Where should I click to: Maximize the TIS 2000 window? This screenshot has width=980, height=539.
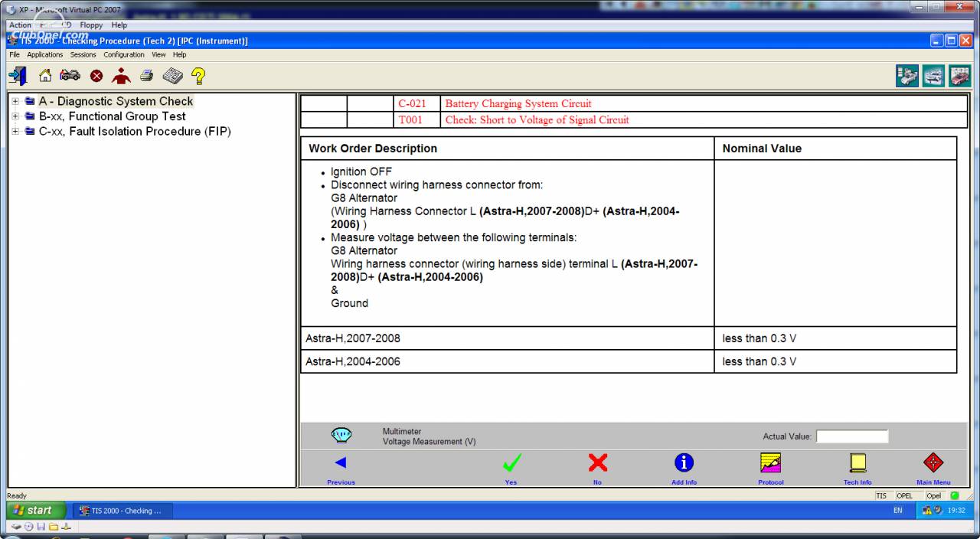952,41
